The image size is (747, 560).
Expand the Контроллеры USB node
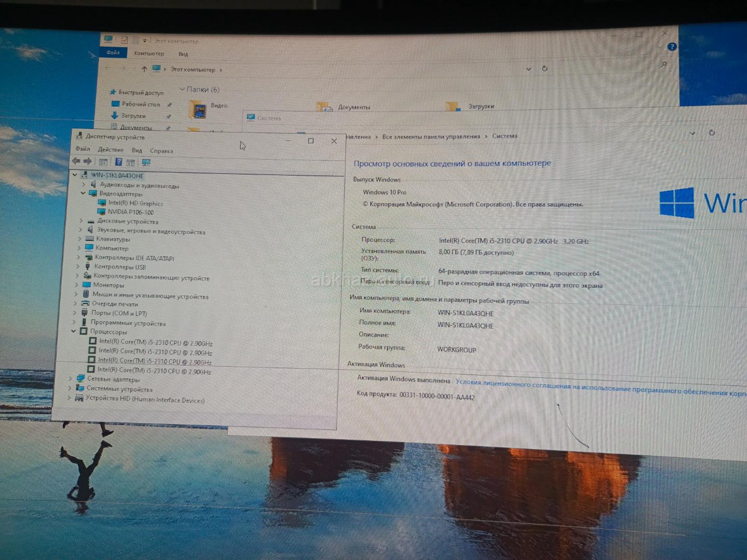coord(78,267)
